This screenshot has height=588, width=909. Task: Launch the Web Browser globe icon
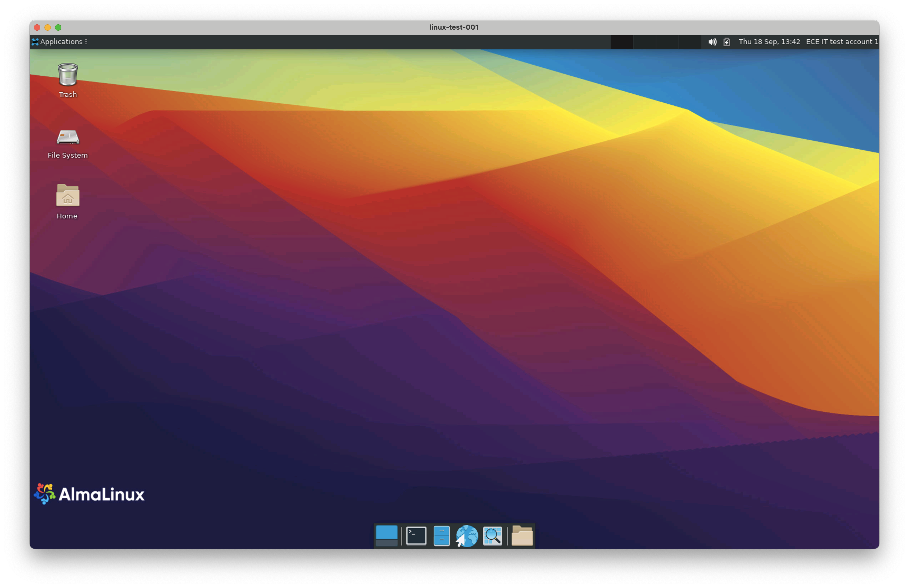click(467, 535)
